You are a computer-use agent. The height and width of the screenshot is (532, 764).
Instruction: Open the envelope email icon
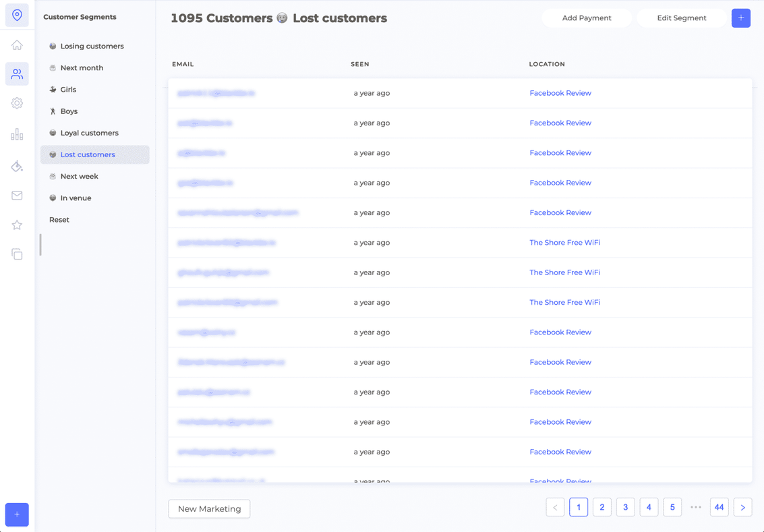click(17, 196)
